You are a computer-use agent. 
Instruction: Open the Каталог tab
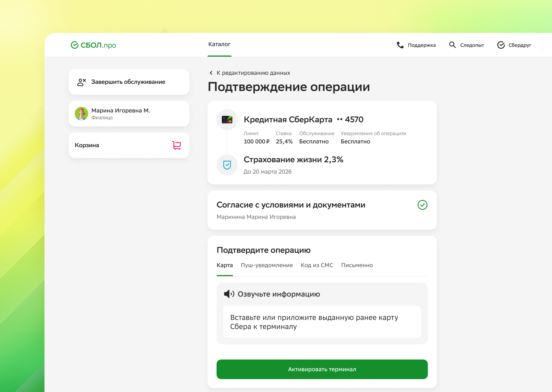click(x=219, y=44)
